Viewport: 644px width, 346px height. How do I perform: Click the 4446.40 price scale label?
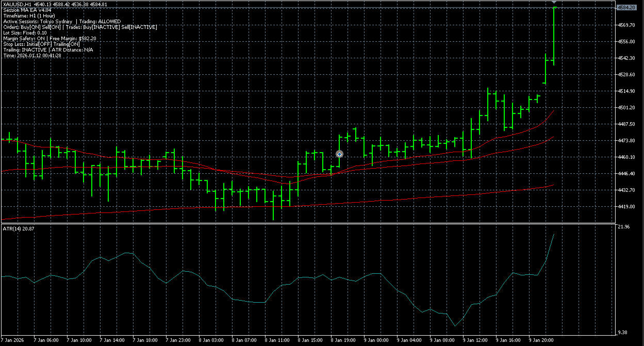pyautogui.click(x=626, y=173)
